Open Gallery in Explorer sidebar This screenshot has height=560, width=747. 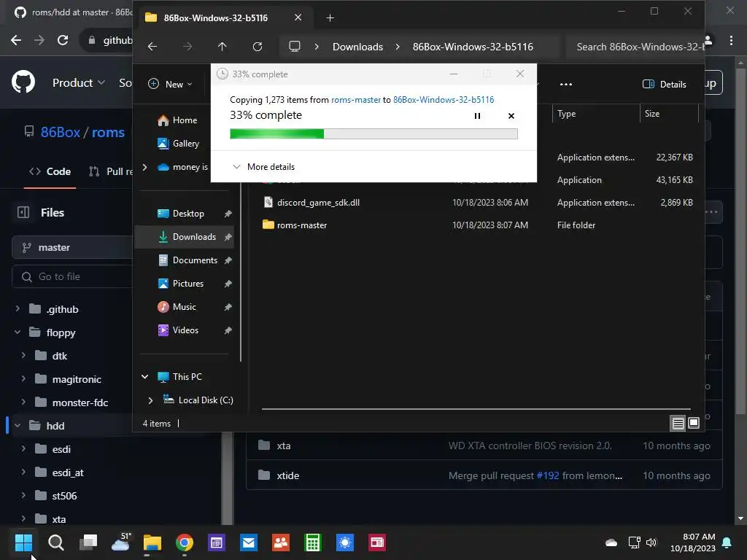coord(178,144)
